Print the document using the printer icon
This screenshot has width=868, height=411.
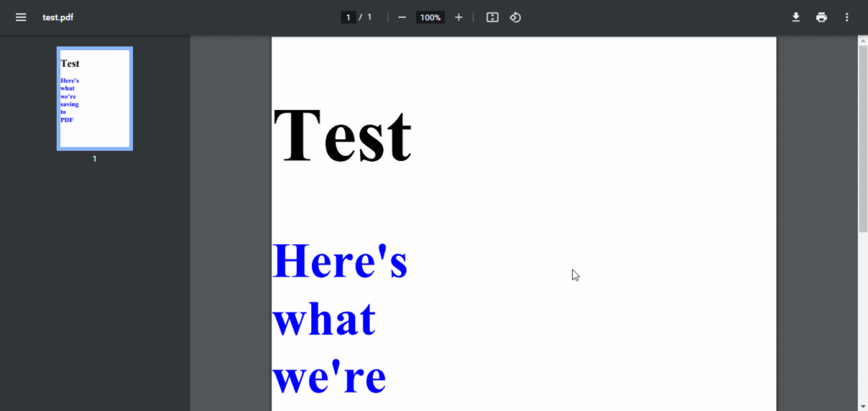pos(821,18)
